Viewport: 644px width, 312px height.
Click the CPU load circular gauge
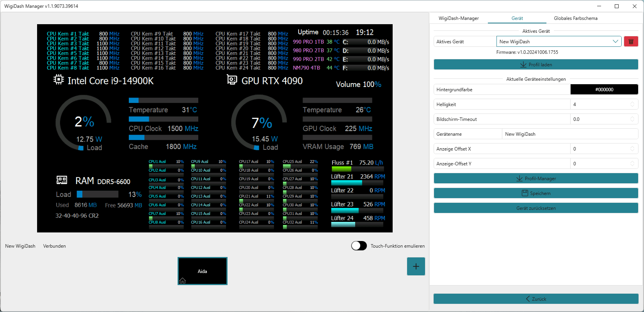click(x=84, y=123)
